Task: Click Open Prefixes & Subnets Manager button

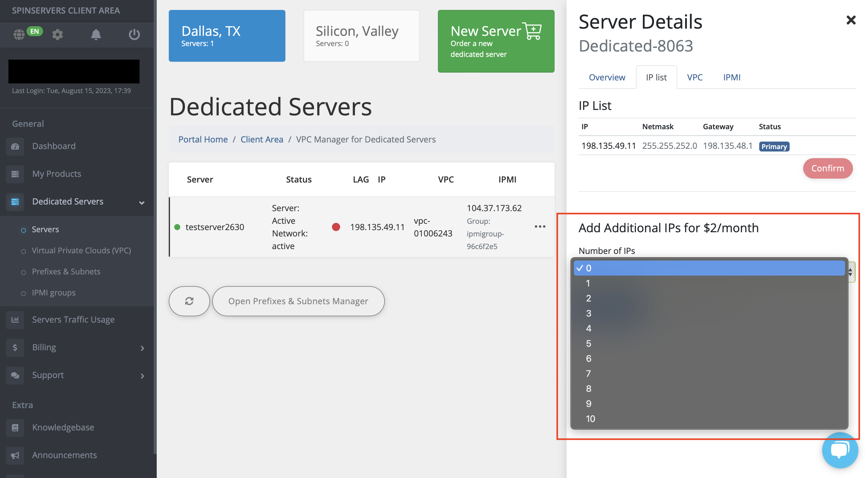Action: pos(298,301)
